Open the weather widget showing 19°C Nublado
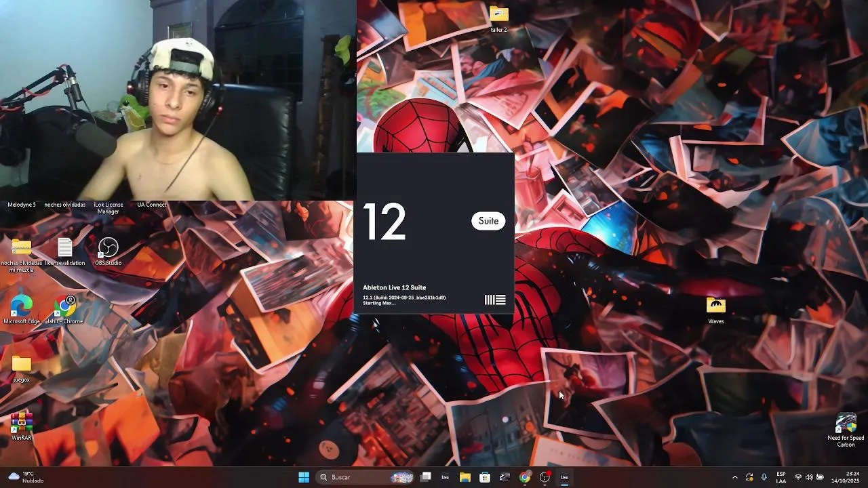This screenshot has height=488, width=868. tap(25, 477)
